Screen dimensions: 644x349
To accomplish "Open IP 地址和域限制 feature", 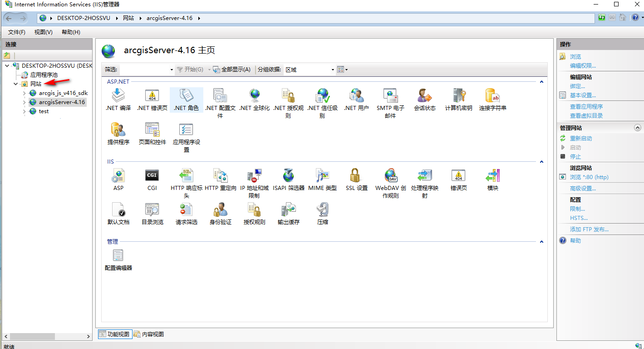I will [x=254, y=184].
